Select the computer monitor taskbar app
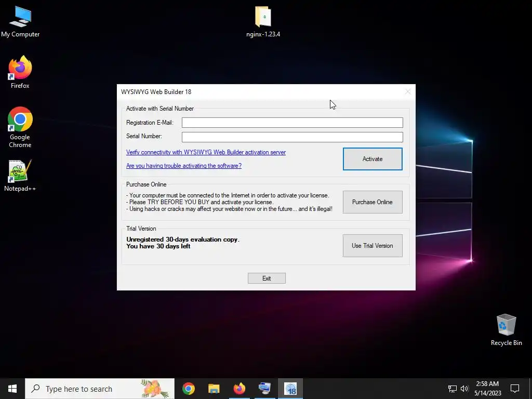This screenshot has width=532, height=399. tap(264, 389)
